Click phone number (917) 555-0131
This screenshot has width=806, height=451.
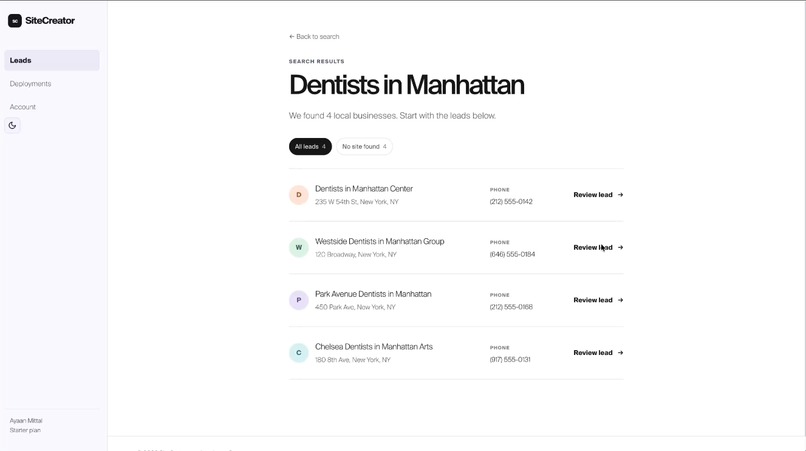pos(510,359)
